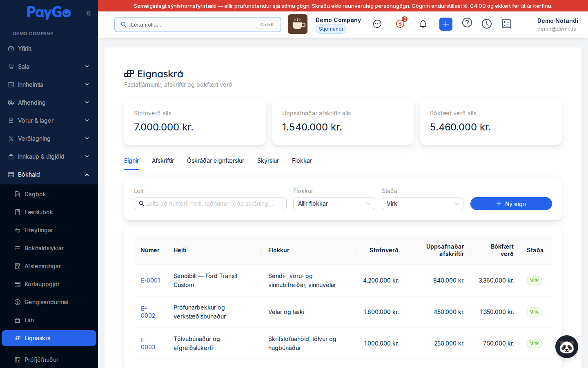This screenshot has height=368, width=588.
Task: Switch to the Óskráðar eignfærslur tab
Action: click(x=216, y=161)
